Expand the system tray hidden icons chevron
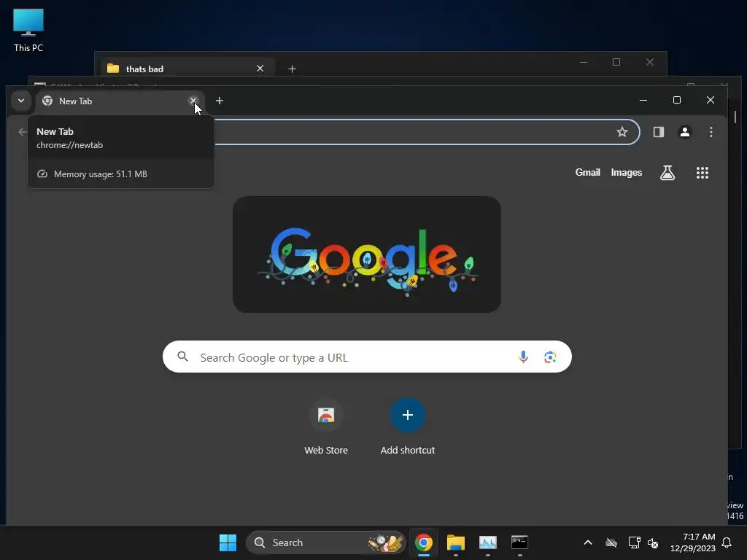This screenshot has height=560, width=747. point(588,542)
